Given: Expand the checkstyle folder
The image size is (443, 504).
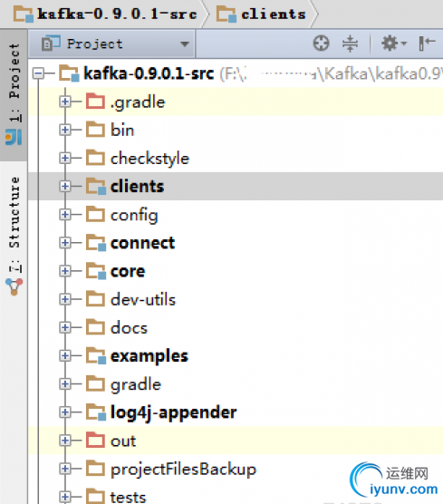Looking at the screenshot, I should 65,158.
